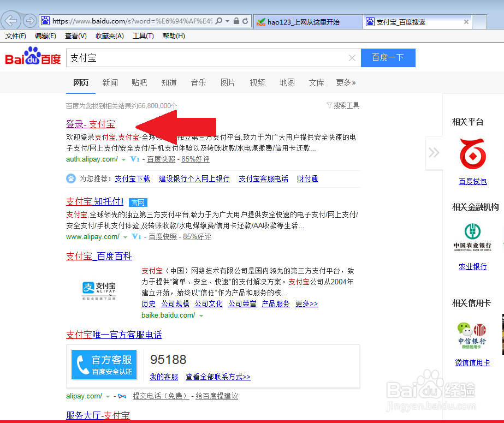Screen dimensions: 504x423
Task: Refresh the page with reload icon
Action: pyautogui.click(x=245, y=21)
